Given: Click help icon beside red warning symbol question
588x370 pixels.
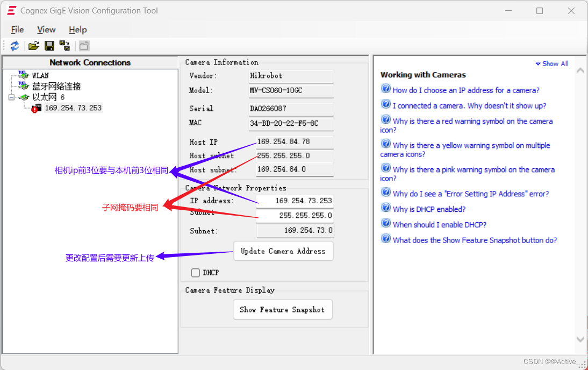Looking at the screenshot, I should (x=385, y=119).
